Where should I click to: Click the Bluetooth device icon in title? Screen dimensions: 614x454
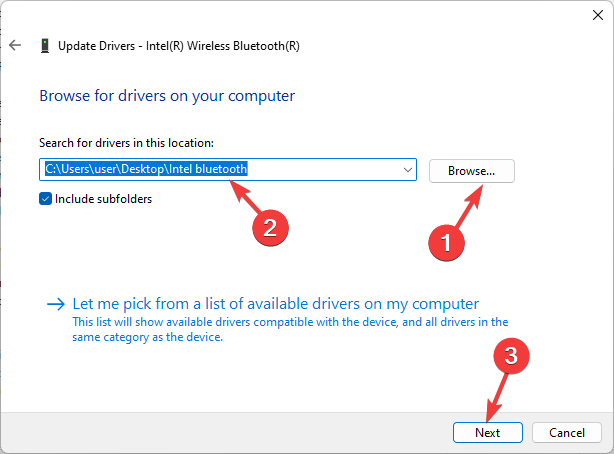tap(45, 45)
